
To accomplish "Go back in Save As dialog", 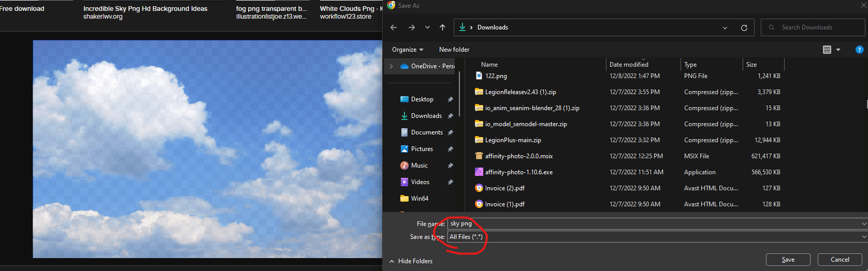I will click(394, 27).
